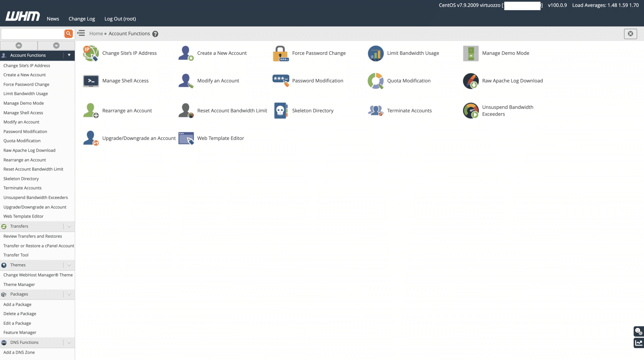Click the Modify an Account icon
Viewport: 644px width, 360px height.
186,81
